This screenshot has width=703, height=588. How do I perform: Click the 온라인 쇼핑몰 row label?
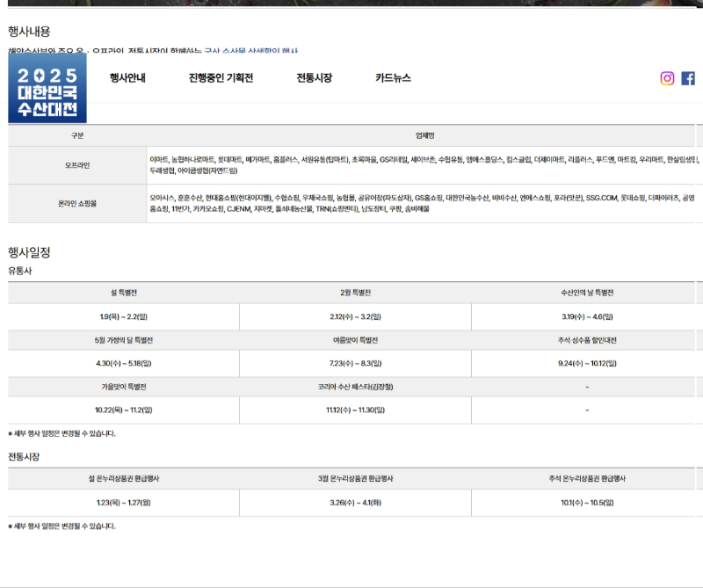tap(77, 203)
